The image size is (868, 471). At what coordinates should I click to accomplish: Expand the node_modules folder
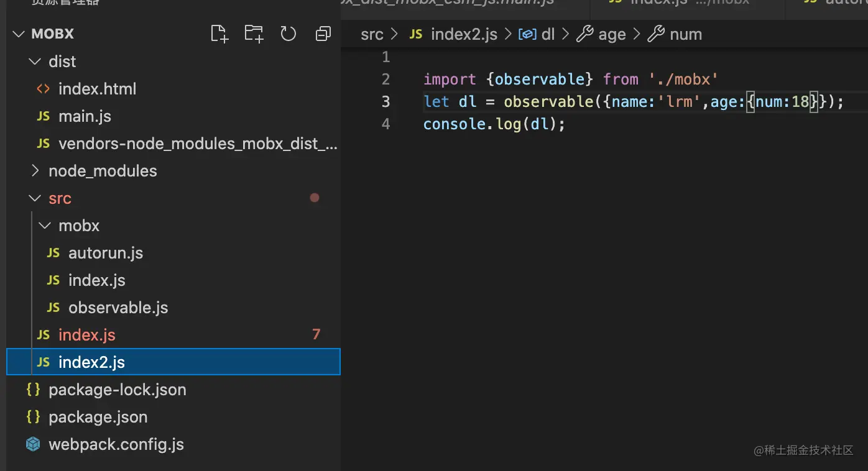pos(35,171)
